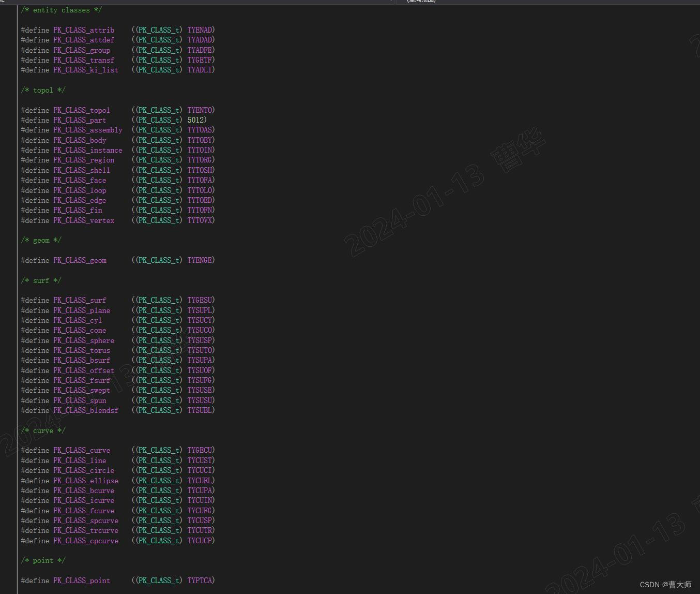The width and height of the screenshot is (700, 594).
Task: Select the PK_CLASS_vertex identifier
Action: point(84,220)
